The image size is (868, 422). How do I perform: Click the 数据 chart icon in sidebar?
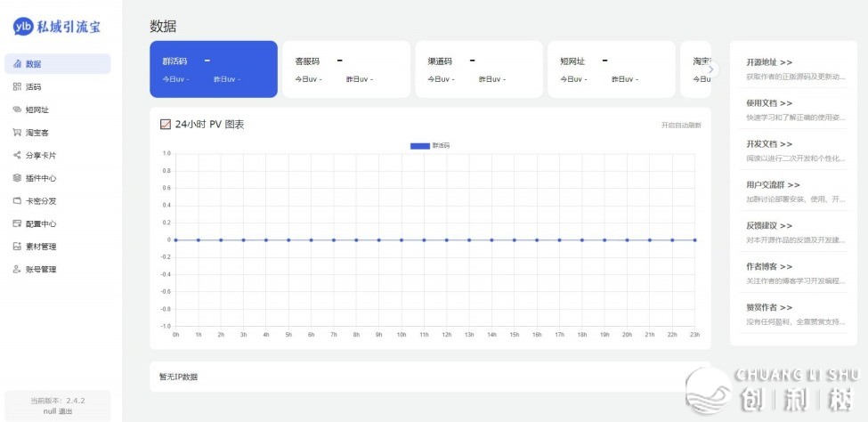(17, 64)
